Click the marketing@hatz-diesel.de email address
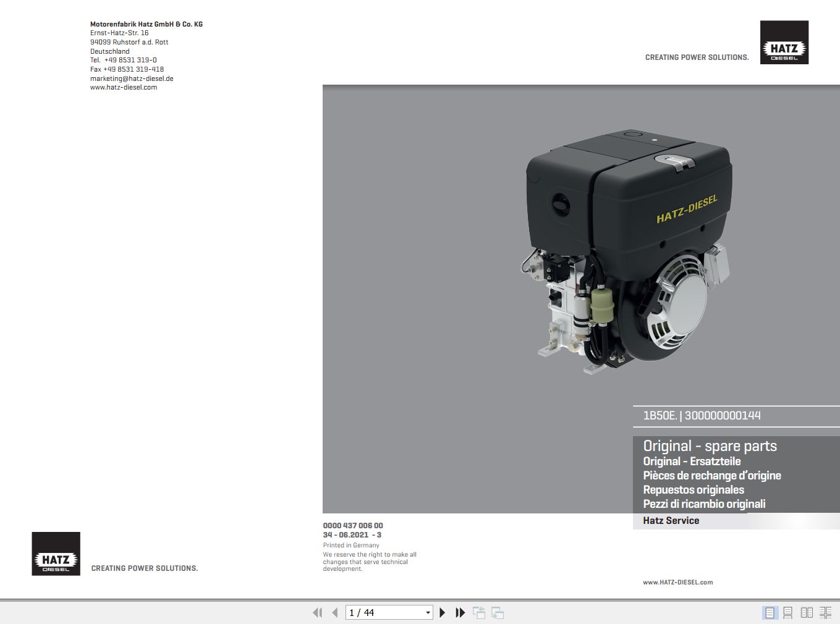The height and width of the screenshot is (624, 840). click(x=132, y=78)
